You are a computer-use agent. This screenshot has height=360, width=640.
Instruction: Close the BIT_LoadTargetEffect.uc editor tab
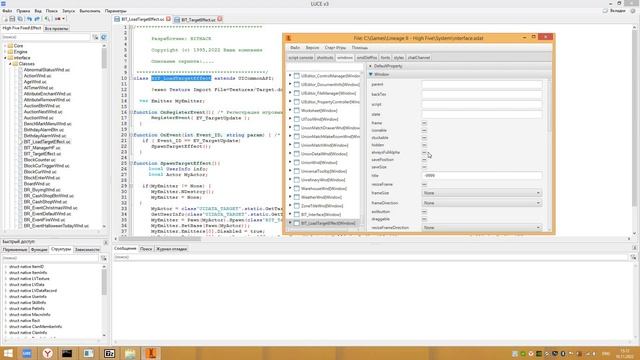tap(168, 19)
